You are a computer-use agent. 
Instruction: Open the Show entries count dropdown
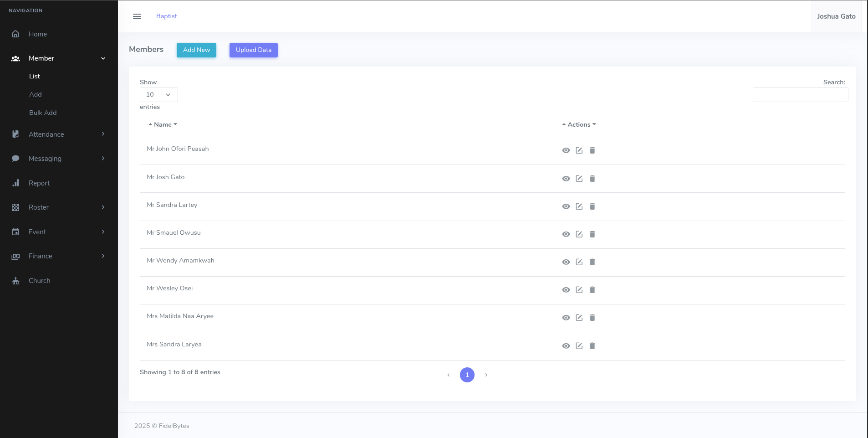158,95
